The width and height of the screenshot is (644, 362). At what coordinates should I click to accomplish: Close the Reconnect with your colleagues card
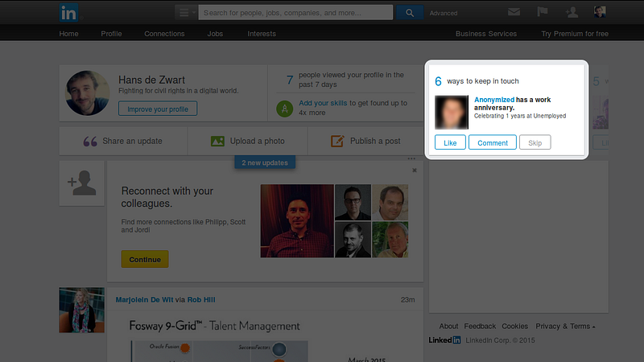coord(415,171)
